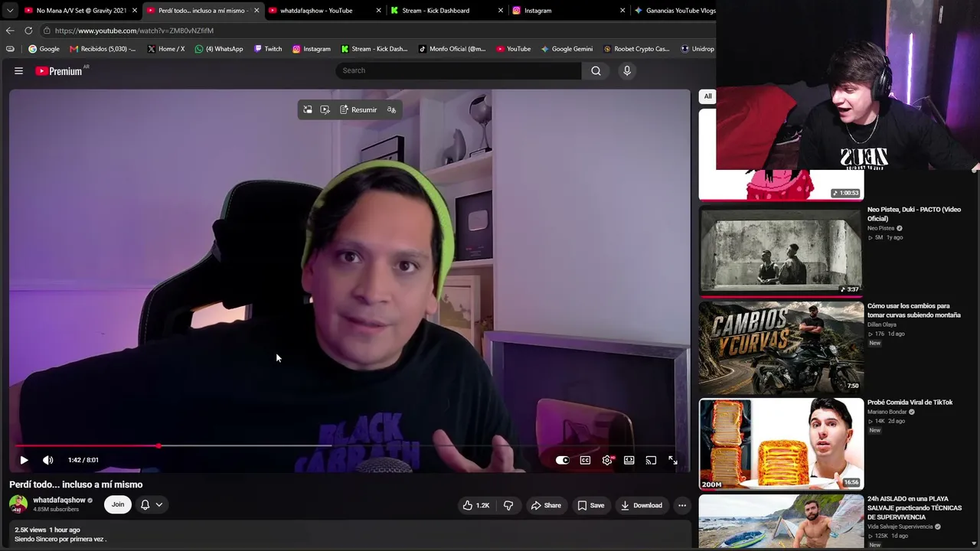Dislike the video with thumbs down
The width and height of the screenshot is (980, 551).
coord(508,505)
